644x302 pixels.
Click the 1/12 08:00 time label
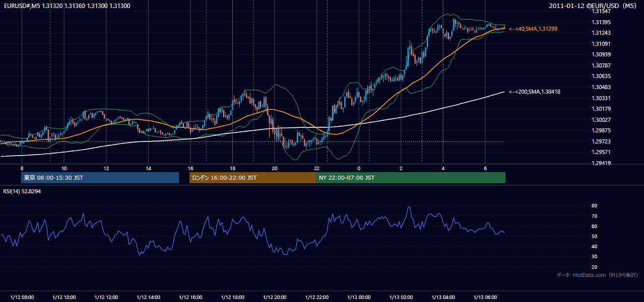[22, 297]
